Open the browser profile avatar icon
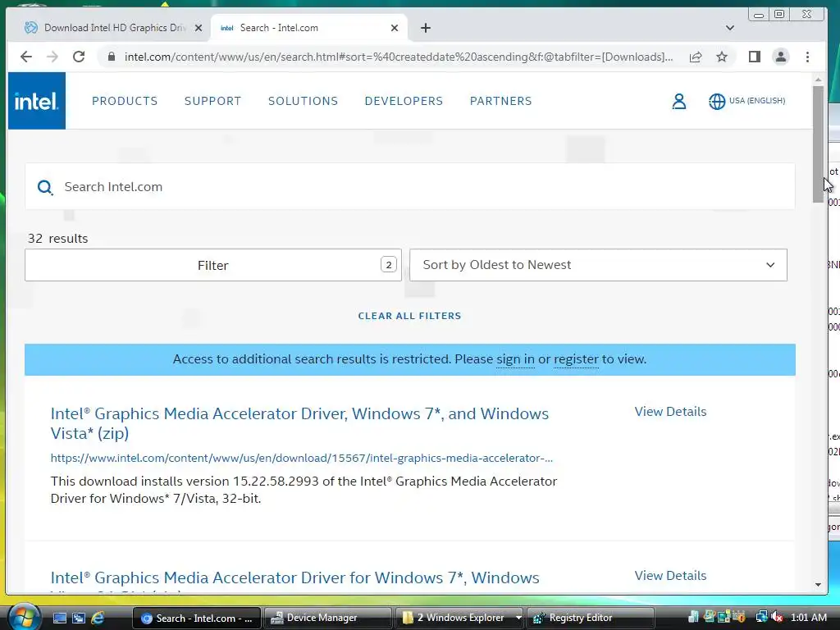840x630 pixels. (781, 57)
